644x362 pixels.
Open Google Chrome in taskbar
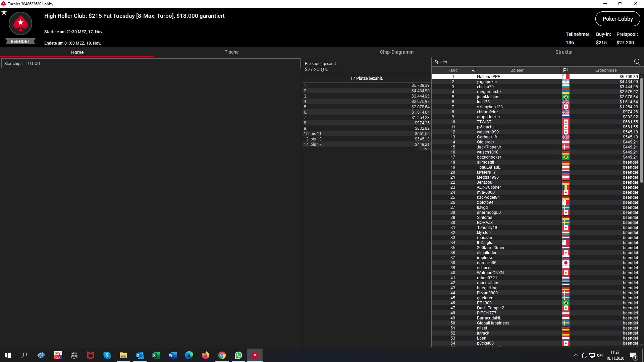(x=222, y=355)
